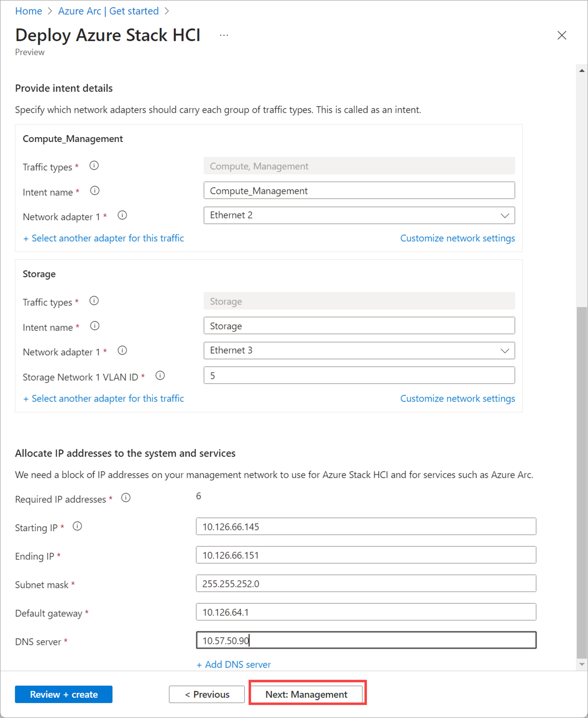Click the Starting IP input field
The width and height of the screenshot is (588, 718).
pyautogui.click(x=366, y=527)
